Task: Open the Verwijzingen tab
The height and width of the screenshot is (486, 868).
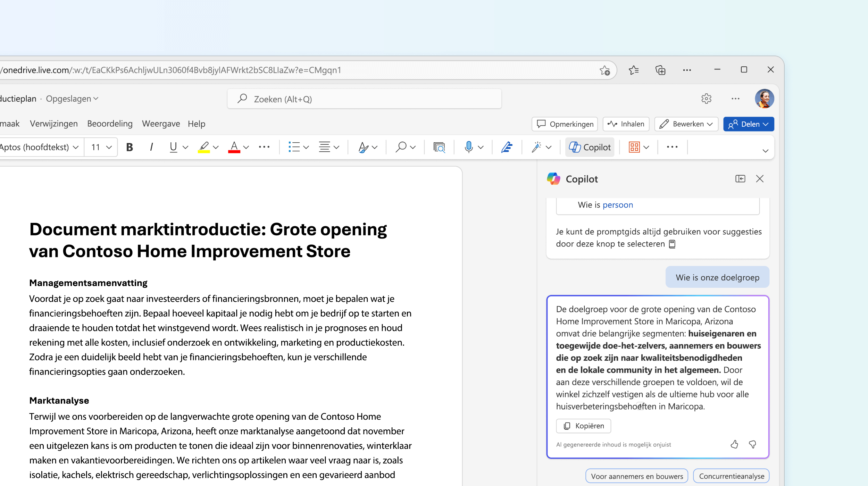Action: pyautogui.click(x=54, y=124)
